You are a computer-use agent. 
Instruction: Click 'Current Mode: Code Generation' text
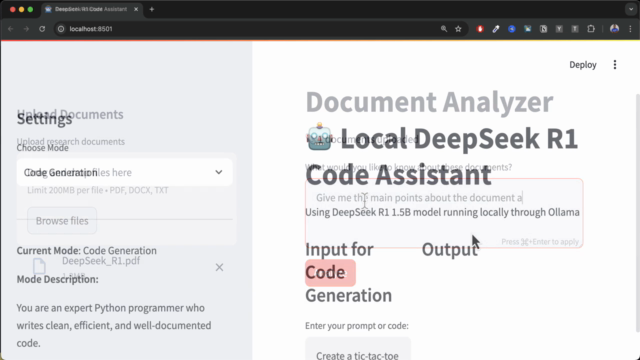pos(87,250)
